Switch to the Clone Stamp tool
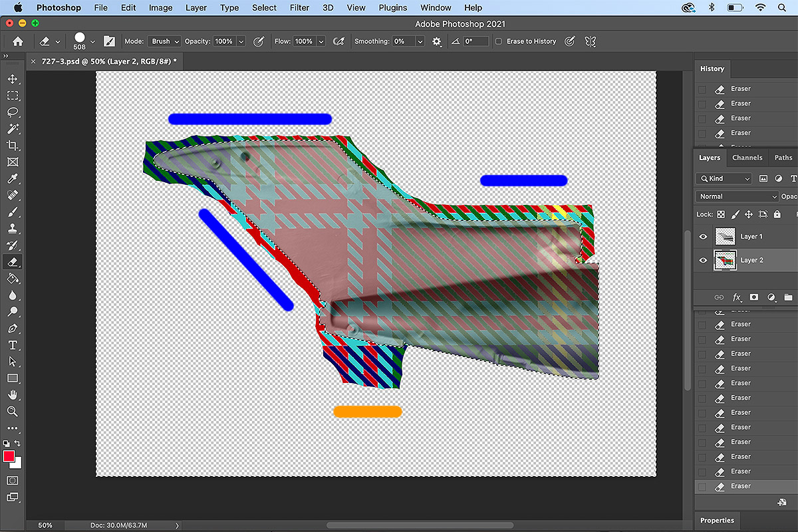 (13, 229)
